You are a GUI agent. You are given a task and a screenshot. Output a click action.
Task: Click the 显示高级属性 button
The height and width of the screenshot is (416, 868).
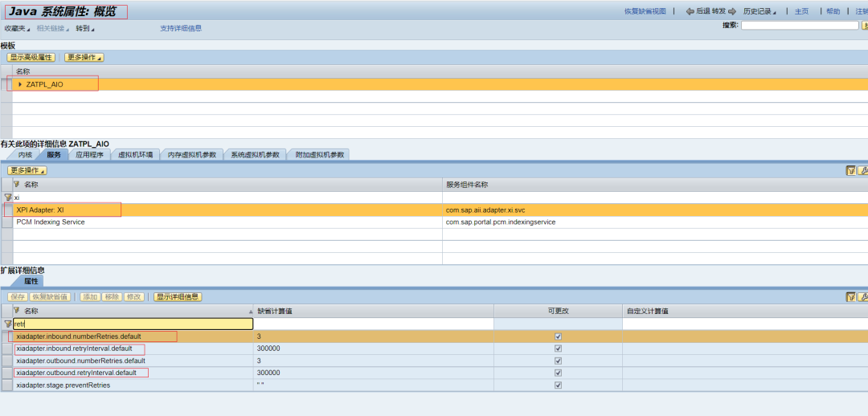tap(31, 57)
